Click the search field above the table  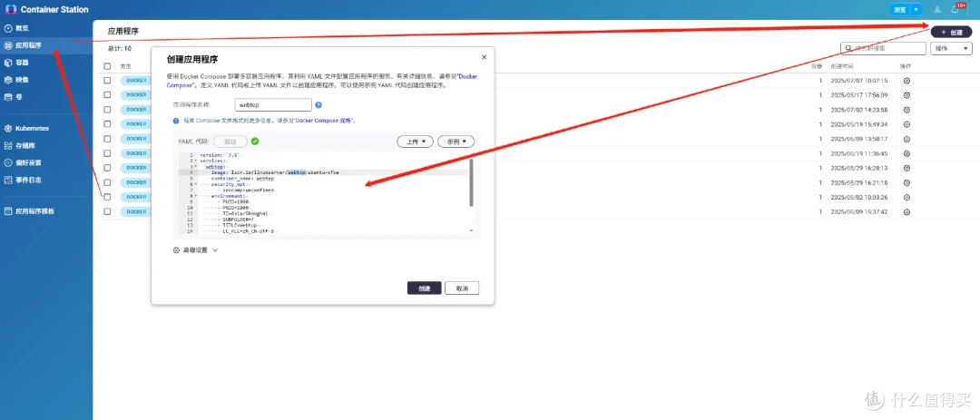click(x=883, y=48)
